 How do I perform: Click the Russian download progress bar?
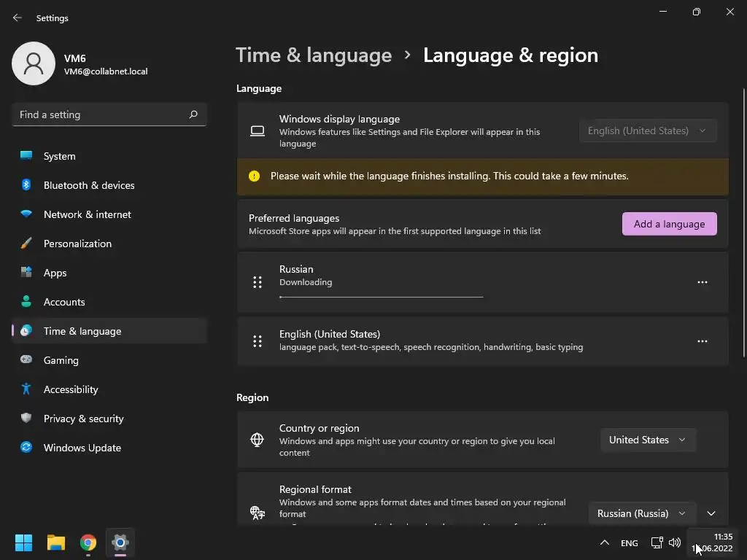(x=381, y=297)
